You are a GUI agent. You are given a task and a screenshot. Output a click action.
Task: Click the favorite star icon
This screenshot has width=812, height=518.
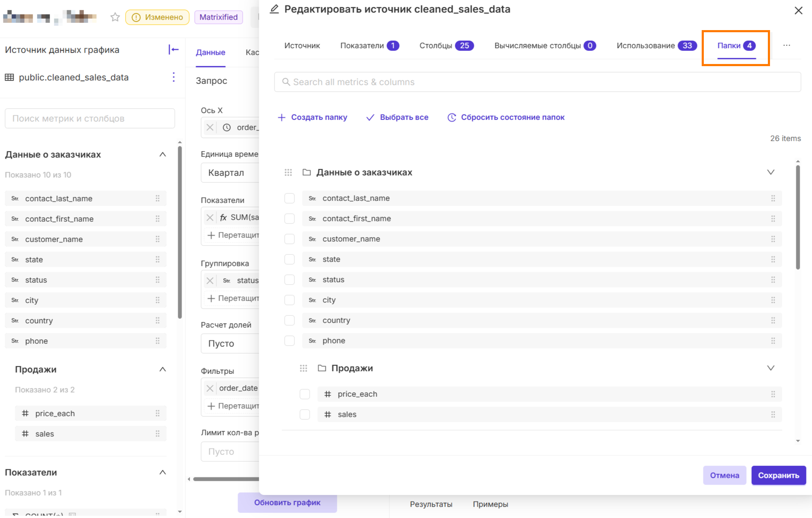(x=115, y=17)
